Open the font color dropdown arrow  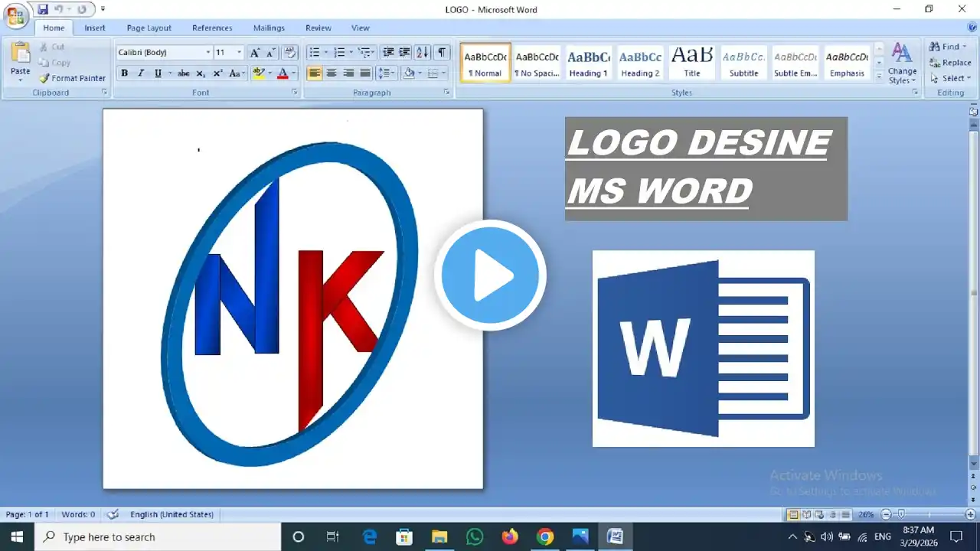click(294, 73)
